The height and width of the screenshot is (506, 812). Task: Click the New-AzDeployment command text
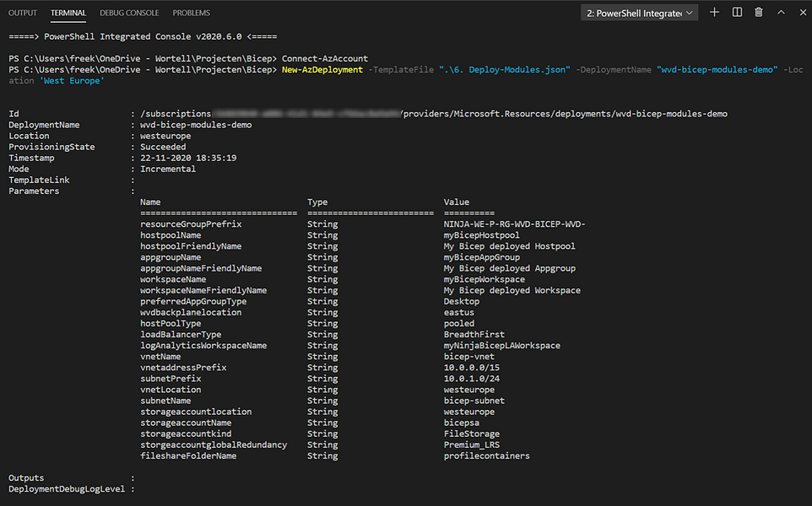coord(322,69)
